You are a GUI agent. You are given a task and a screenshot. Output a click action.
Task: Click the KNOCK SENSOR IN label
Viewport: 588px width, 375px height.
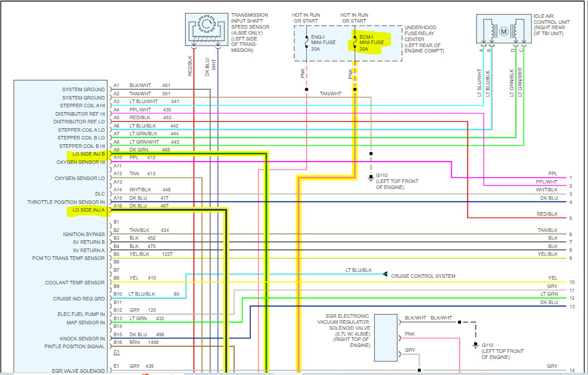coord(82,339)
